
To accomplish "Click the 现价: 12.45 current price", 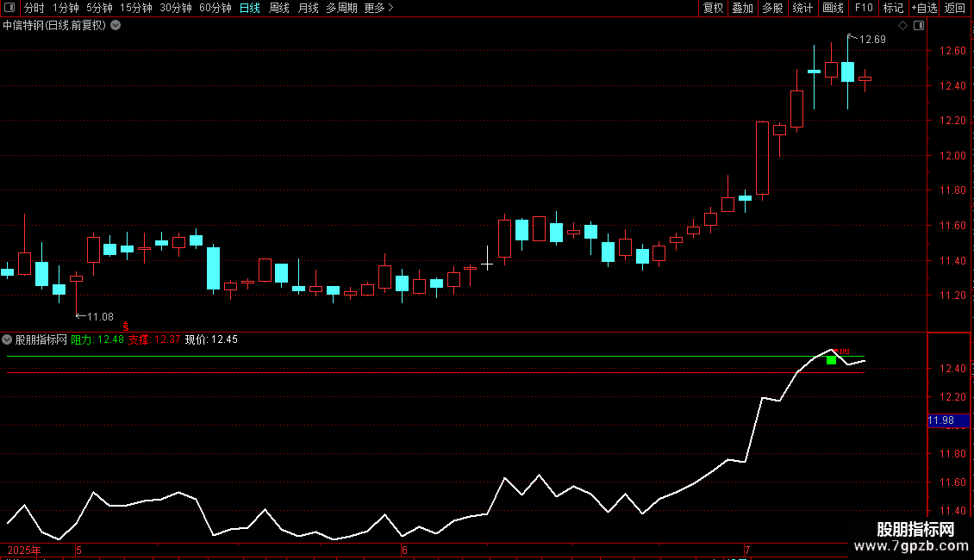I will (211, 339).
